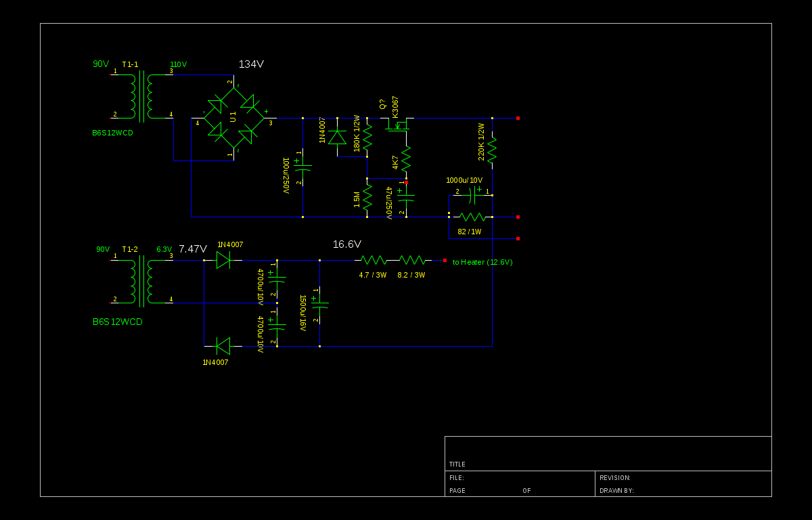812x520 pixels.
Task: Select the 'to Heater (12.6V)' label
Action: (x=482, y=262)
